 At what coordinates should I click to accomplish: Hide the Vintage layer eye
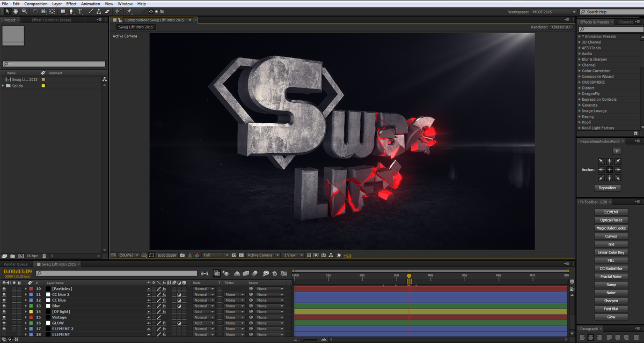coord(4,317)
